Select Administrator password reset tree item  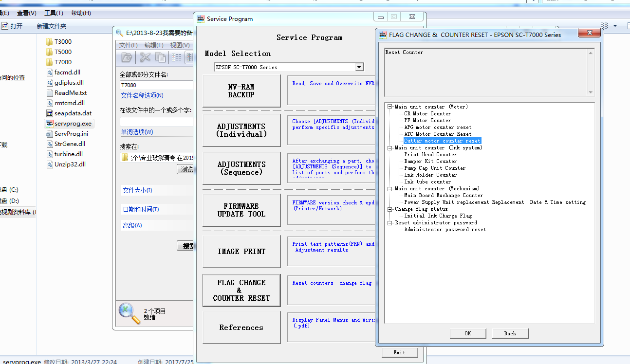(x=445, y=229)
